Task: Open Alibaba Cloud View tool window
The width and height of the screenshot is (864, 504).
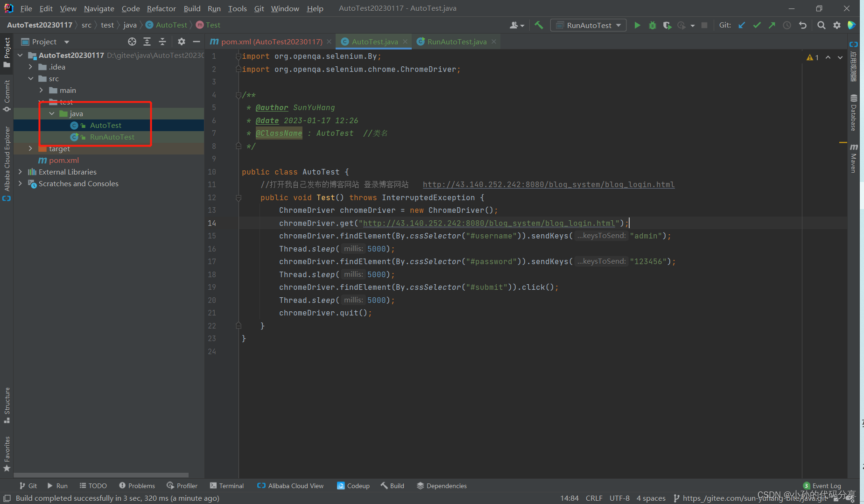Action: 290,486
